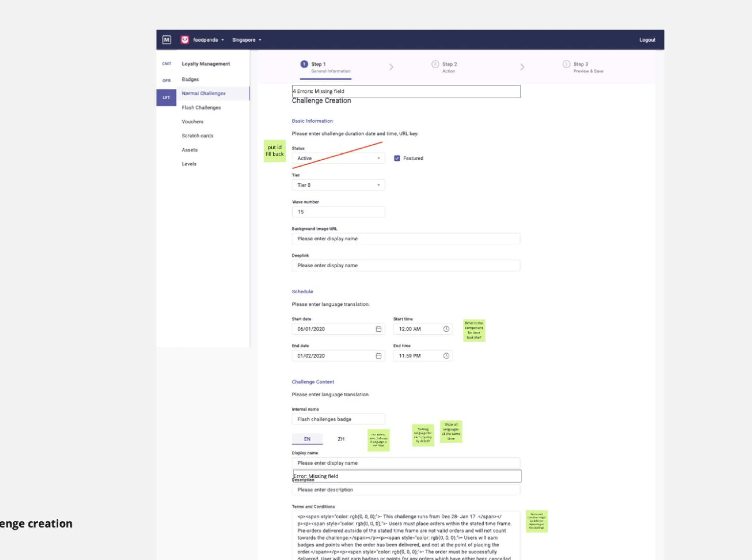Toggle the Featured checkbox
The width and height of the screenshot is (752, 560).
397,158
